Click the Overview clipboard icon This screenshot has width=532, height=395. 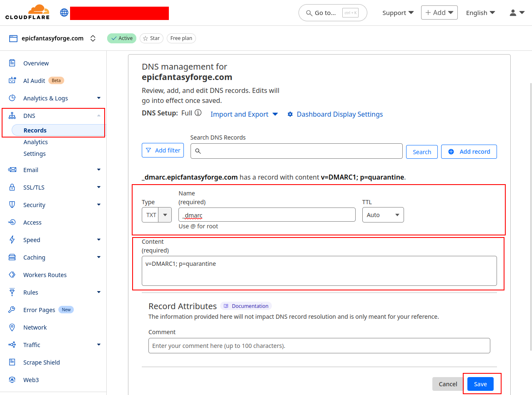click(x=12, y=63)
